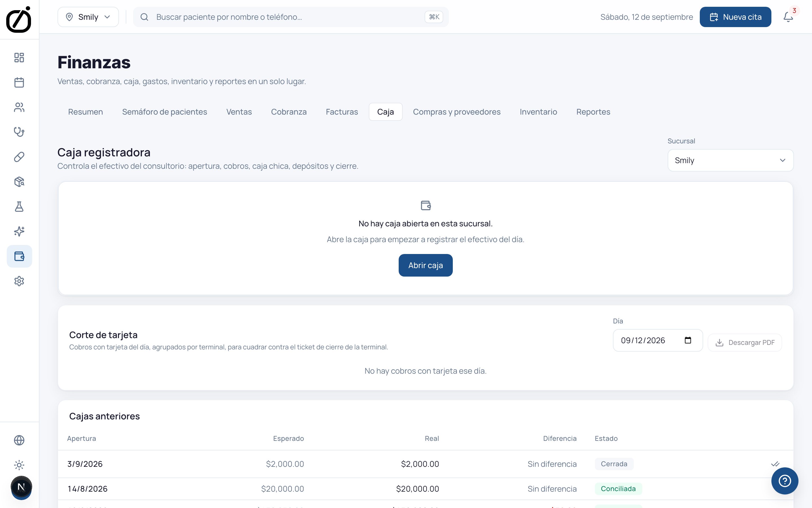
Task: Select the 14/8/2026 apertura cell
Action: 88,489
